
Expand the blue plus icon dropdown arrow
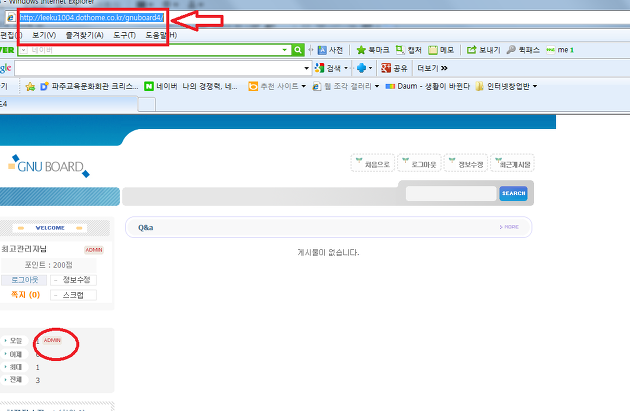370,68
